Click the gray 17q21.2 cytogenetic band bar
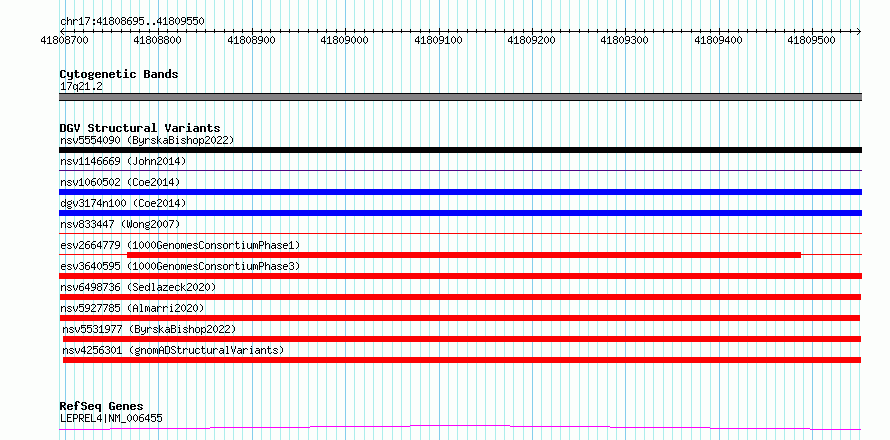 [x=460, y=97]
